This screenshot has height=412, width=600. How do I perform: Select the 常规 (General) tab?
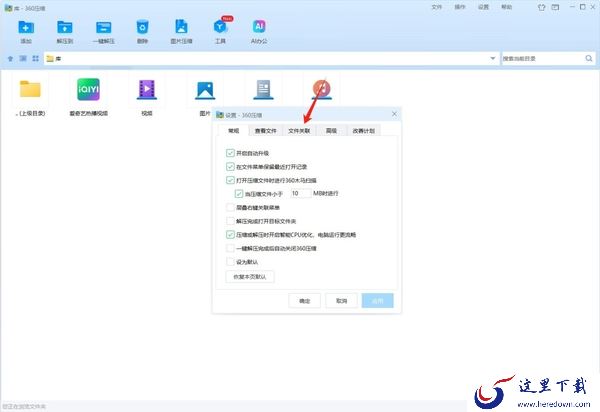[233, 130]
